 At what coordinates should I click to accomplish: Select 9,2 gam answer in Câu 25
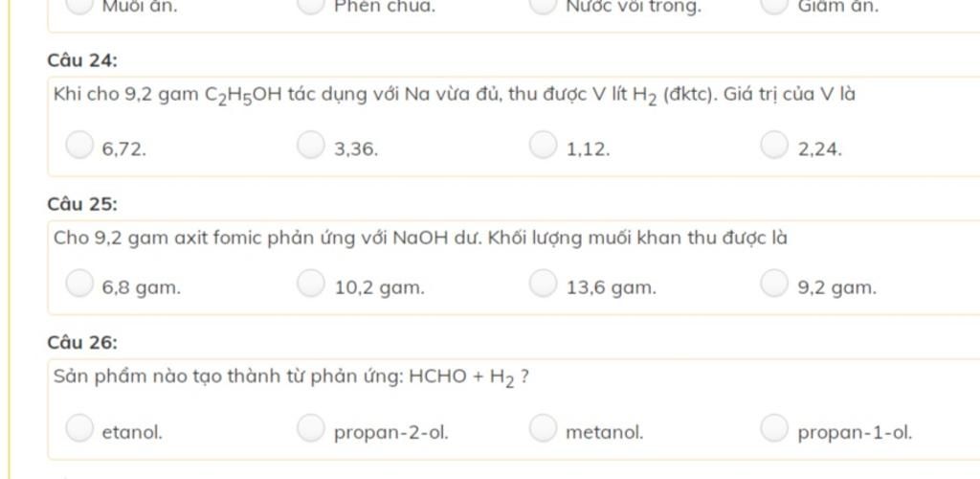click(773, 283)
